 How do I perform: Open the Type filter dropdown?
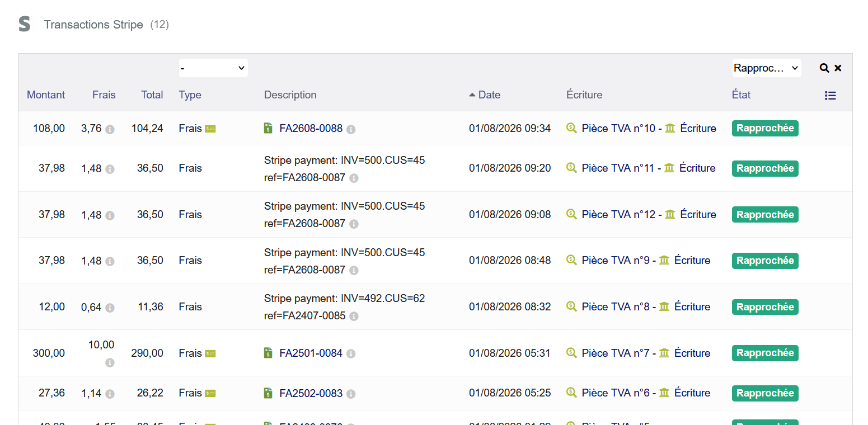[x=213, y=68]
